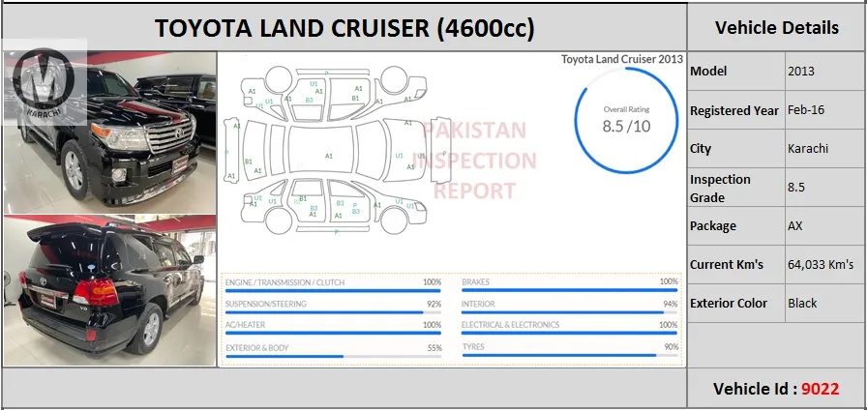Click the 'Black' exterior color value

point(802,303)
